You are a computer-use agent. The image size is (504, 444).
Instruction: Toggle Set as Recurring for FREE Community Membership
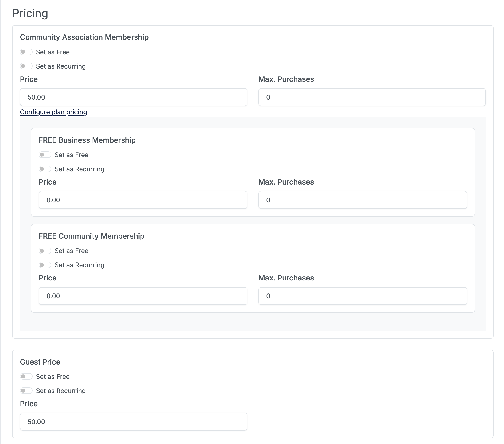point(45,265)
